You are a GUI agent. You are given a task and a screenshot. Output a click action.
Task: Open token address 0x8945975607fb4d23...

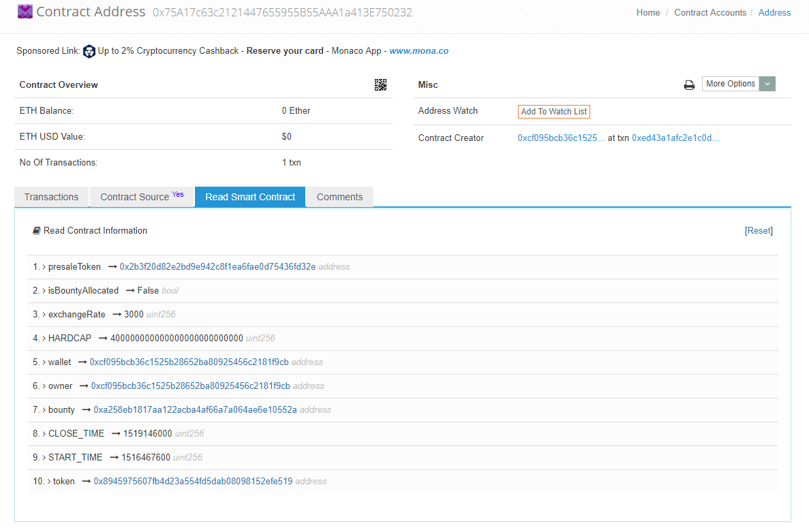pyautogui.click(x=193, y=482)
